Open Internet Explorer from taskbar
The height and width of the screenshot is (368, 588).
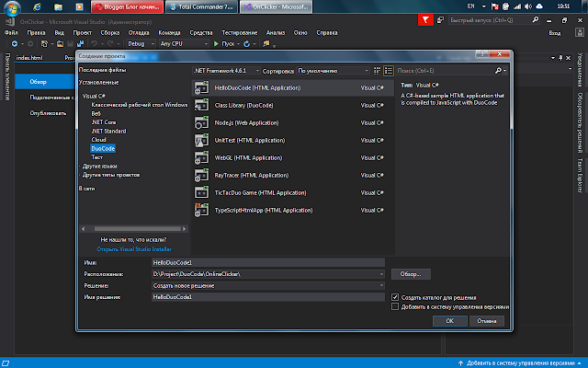coord(37,6)
